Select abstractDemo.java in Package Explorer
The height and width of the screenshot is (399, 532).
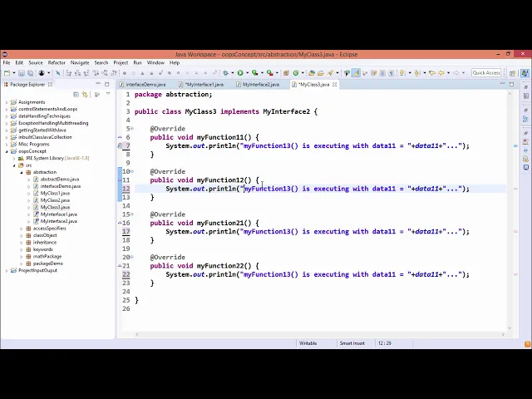click(x=60, y=180)
